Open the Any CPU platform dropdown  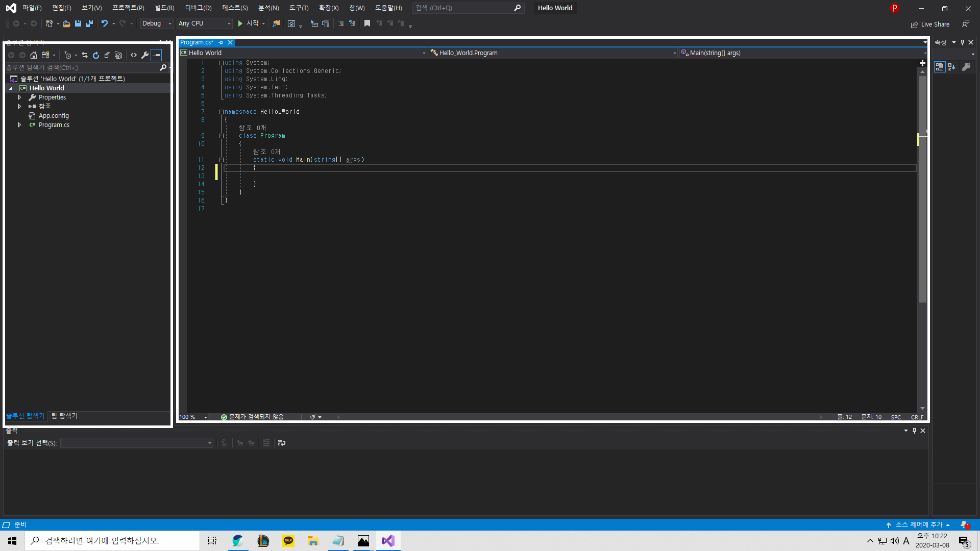coord(204,23)
